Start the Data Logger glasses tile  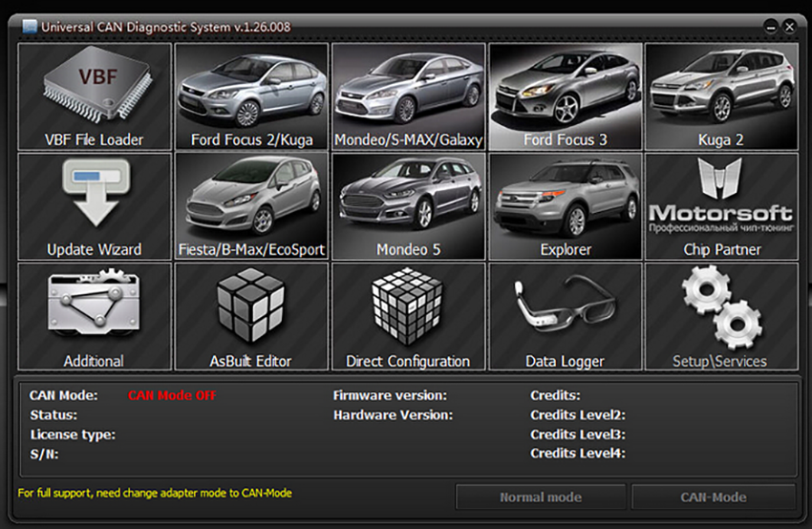coord(566,317)
